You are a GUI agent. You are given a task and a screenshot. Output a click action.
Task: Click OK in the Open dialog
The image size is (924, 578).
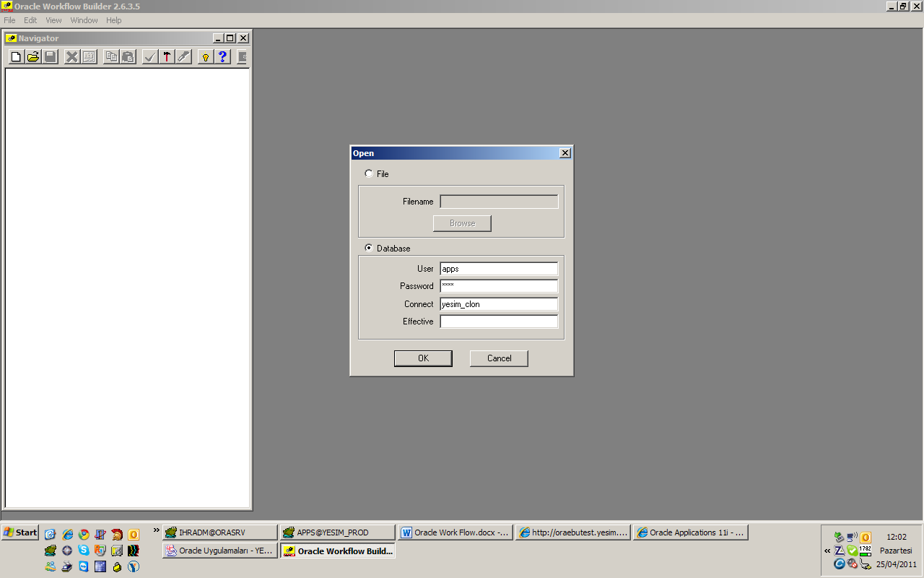(423, 358)
